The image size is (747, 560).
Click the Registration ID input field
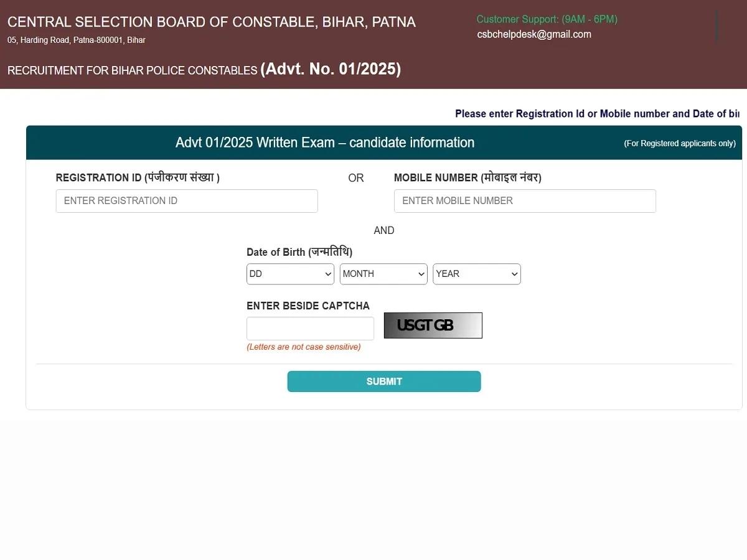(x=187, y=201)
